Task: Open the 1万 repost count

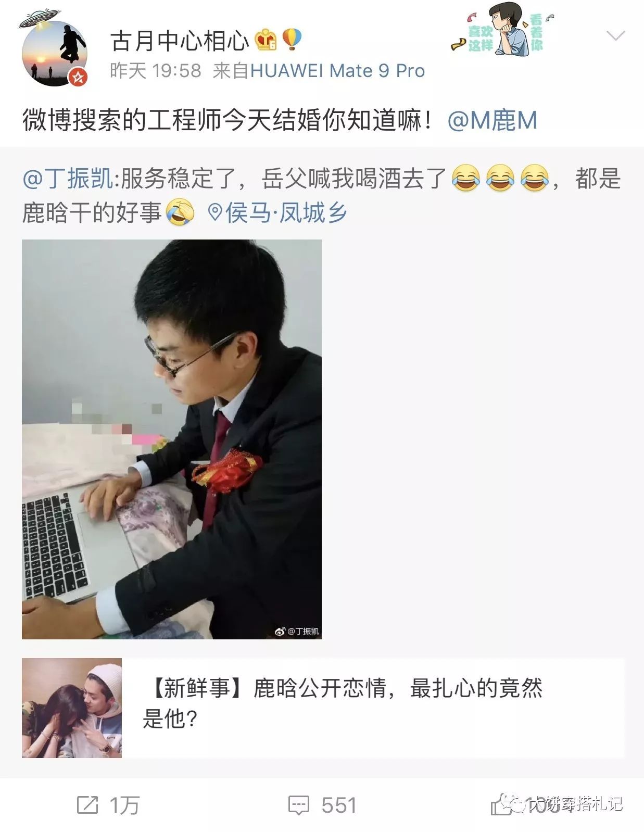Action: (124, 805)
